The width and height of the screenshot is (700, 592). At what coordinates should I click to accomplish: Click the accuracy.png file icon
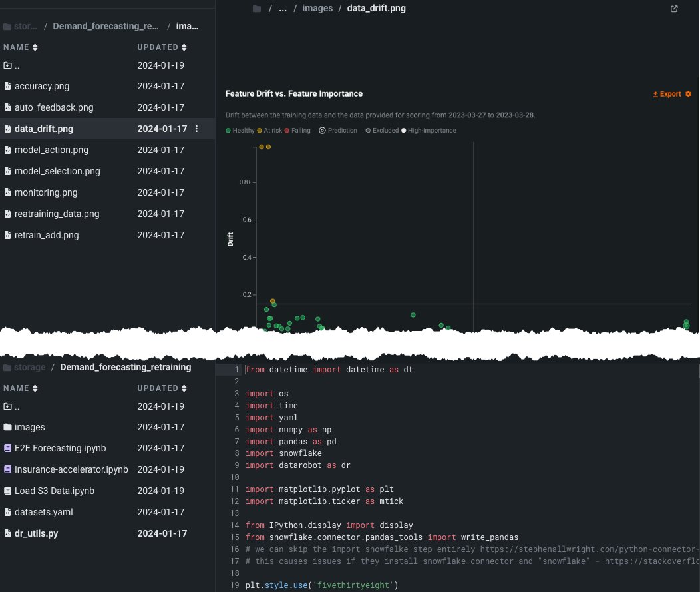pyautogui.click(x=7, y=86)
